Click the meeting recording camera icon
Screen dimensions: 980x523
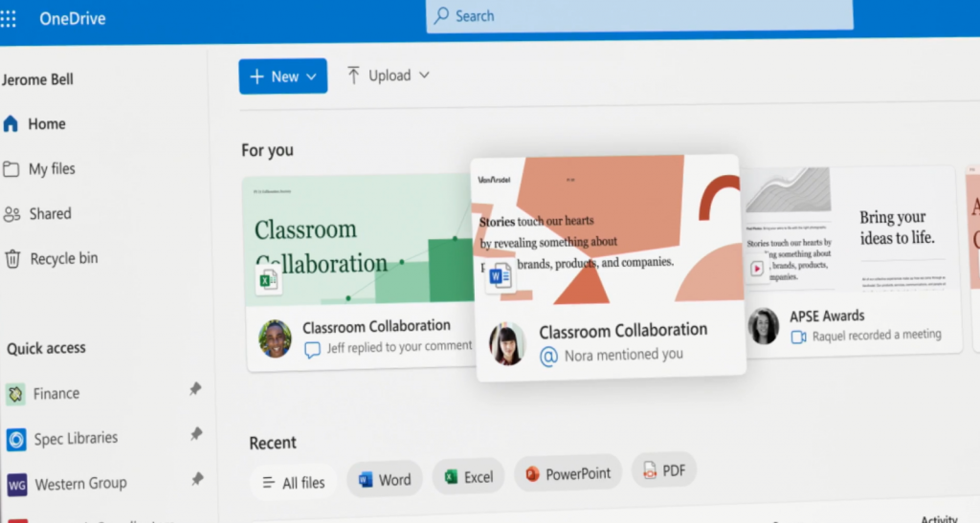click(x=798, y=338)
